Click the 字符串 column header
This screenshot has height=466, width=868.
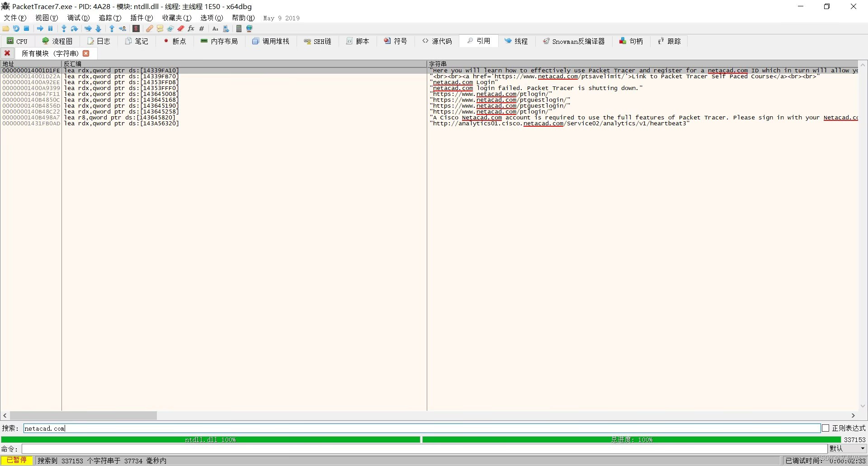642,64
